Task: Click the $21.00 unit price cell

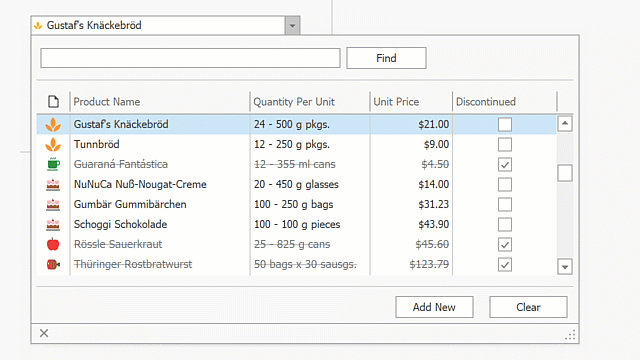Action: point(411,124)
